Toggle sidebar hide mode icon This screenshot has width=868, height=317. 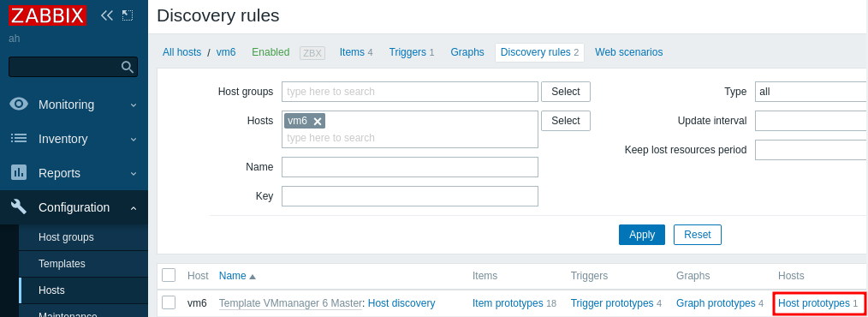(x=128, y=15)
